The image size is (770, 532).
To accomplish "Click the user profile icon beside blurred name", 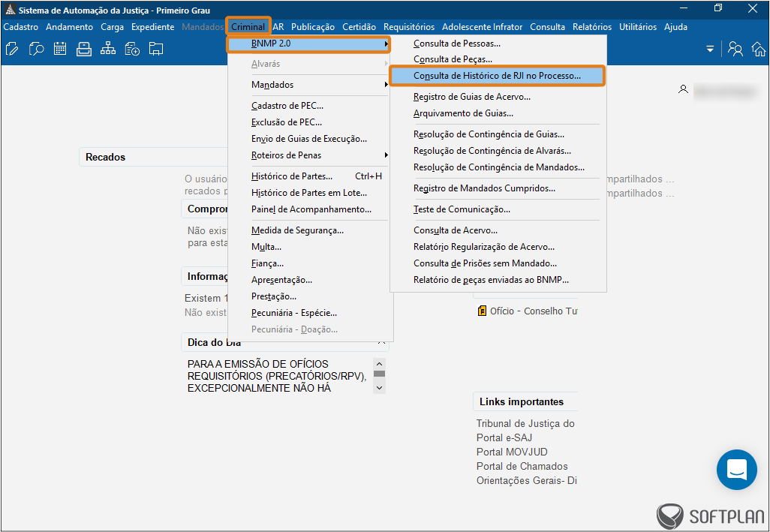I will coord(683,89).
